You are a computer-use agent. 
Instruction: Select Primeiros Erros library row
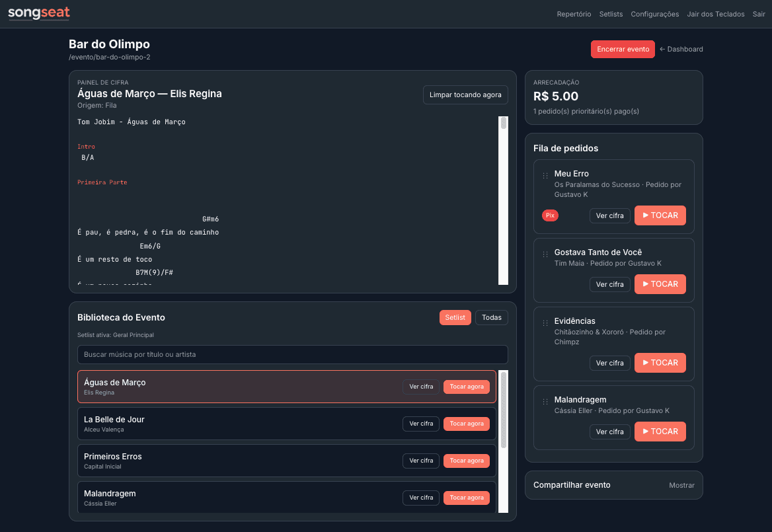pos(287,461)
